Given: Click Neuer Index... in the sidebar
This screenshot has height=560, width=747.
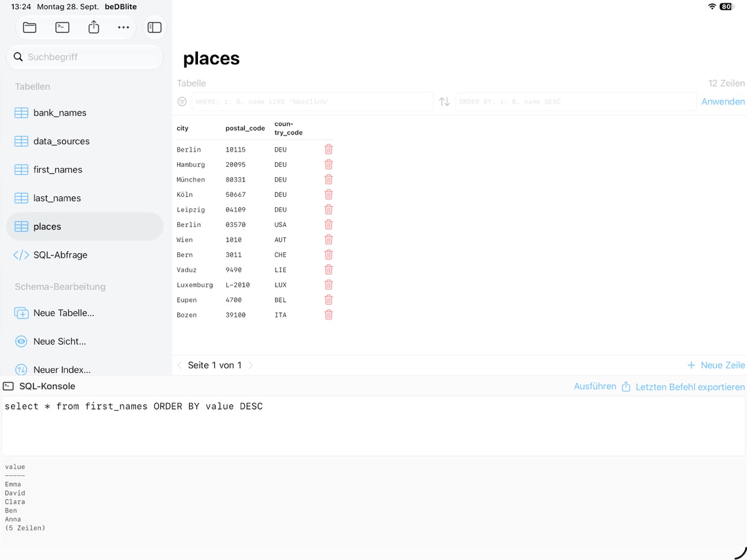Looking at the screenshot, I should pos(85,369).
